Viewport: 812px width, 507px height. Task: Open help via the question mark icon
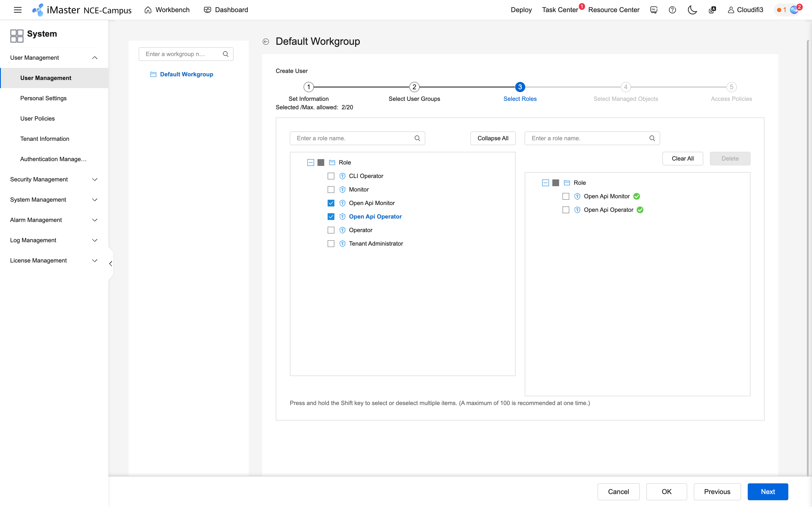(x=672, y=10)
